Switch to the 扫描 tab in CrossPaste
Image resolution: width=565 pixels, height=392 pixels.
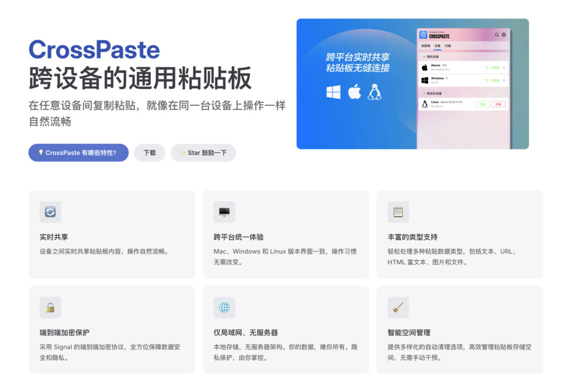tap(447, 46)
